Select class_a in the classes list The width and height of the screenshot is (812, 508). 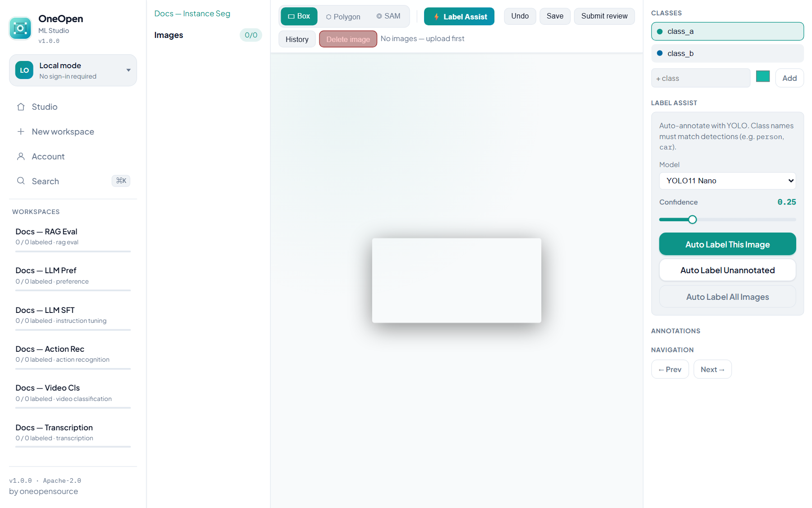click(727, 31)
